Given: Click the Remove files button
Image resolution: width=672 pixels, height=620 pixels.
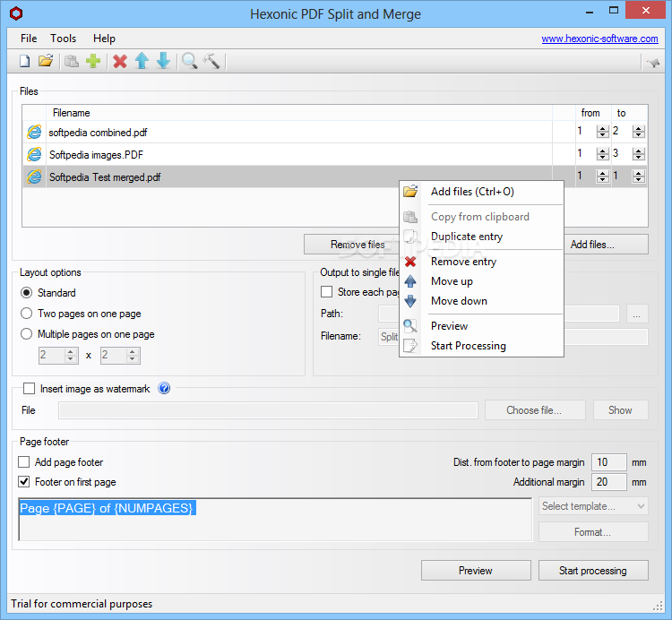Looking at the screenshot, I should coord(351,245).
